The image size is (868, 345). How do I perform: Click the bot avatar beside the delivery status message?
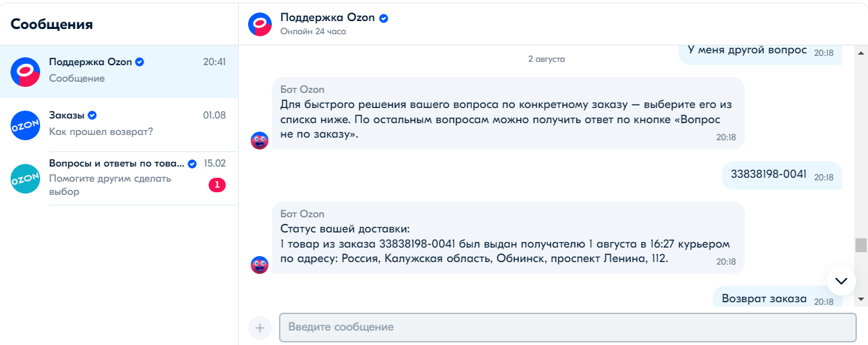click(260, 265)
